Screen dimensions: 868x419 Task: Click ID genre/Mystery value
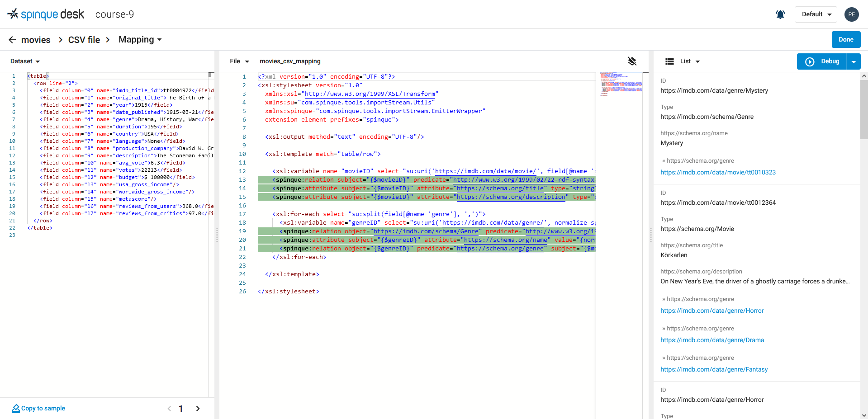714,90
